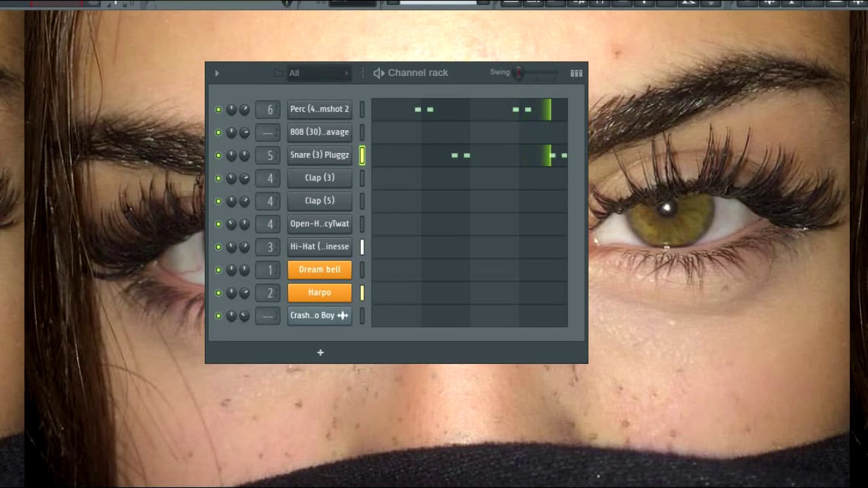The image size is (868, 488).
Task: Adjust the Harpo channel panning knob
Action: (x=231, y=293)
